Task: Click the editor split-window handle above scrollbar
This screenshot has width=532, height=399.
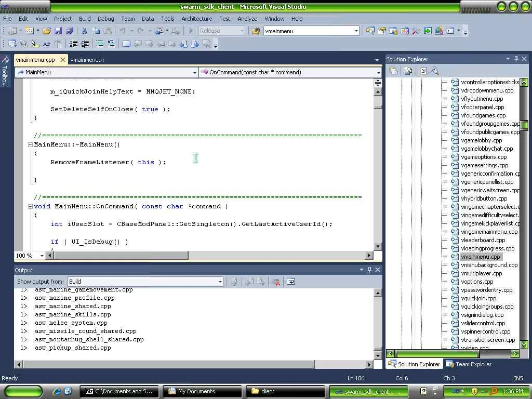Action: coord(378,83)
